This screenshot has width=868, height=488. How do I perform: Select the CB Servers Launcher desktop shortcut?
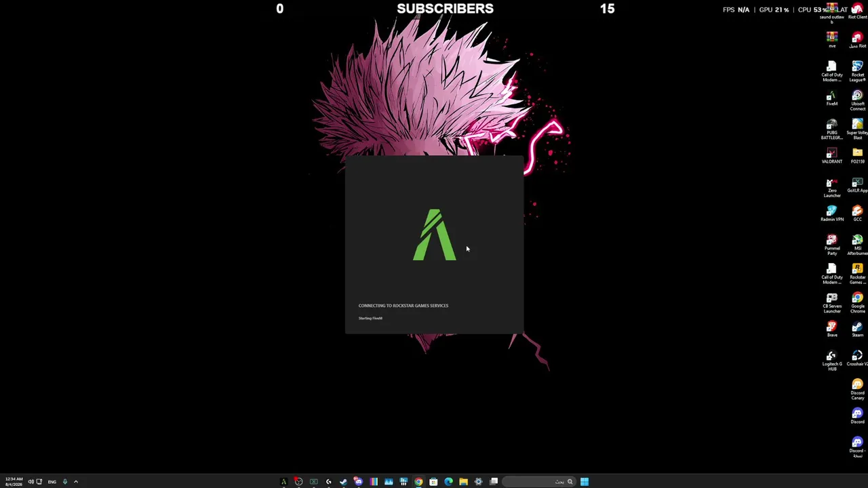coord(832,304)
